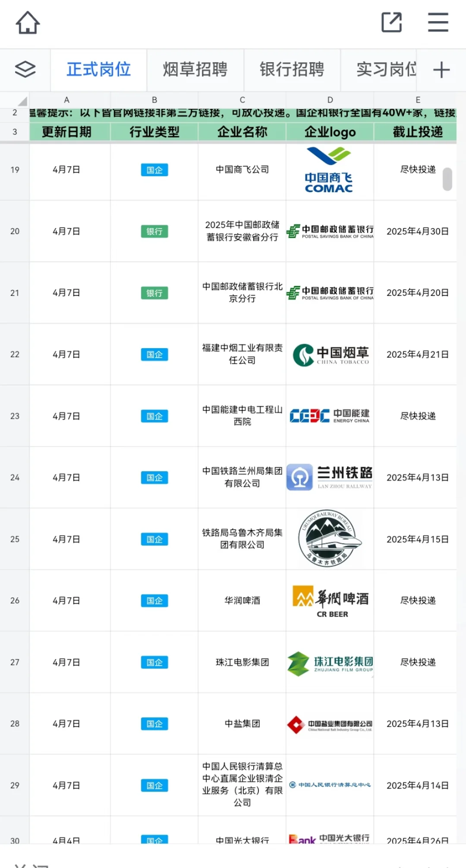This screenshot has width=466, height=868.
Task: Click 行业类型 header cell
Action: [x=154, y=132]
